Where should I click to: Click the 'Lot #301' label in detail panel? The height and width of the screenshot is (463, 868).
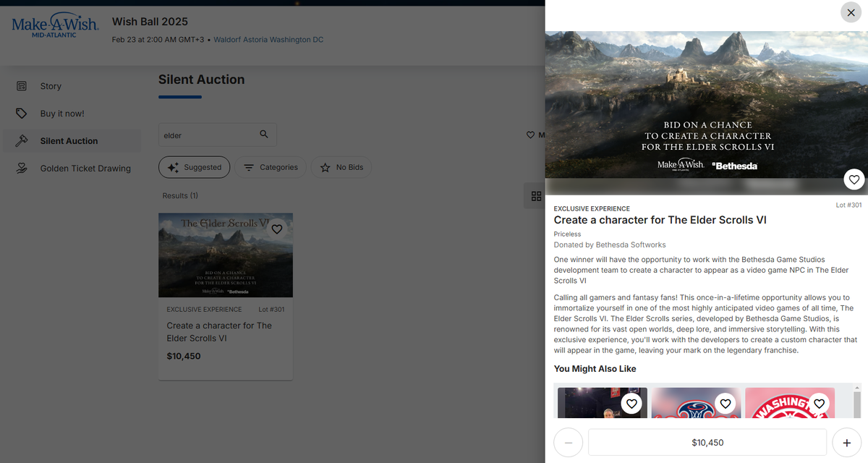[848, 205]
